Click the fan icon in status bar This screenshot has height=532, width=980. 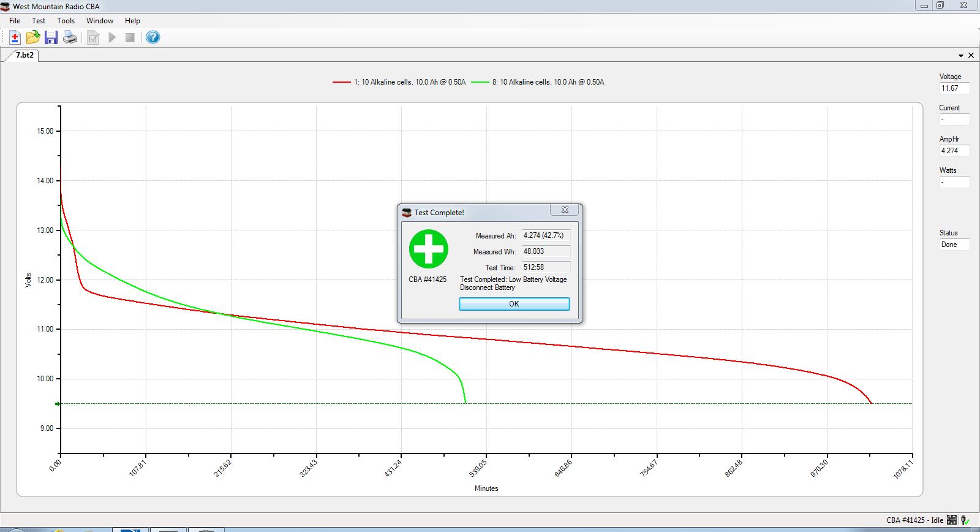[951, 520]
